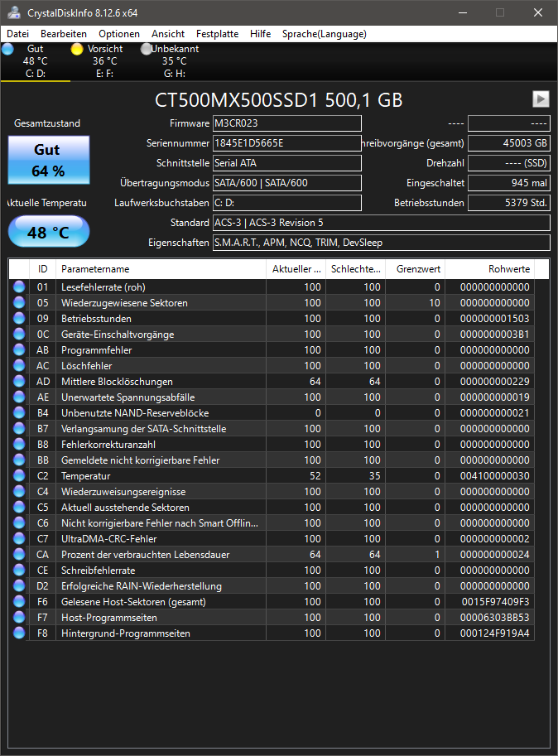Switch to Vorsicht disk E: F:
The height and width of the screenshot is (756, 558).
click(x=104, y=61)
